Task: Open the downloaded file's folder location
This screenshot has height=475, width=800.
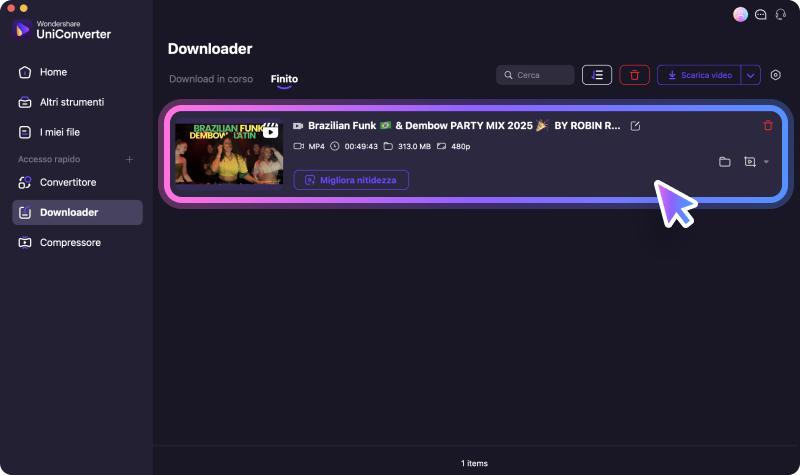Action: [725, 162]
